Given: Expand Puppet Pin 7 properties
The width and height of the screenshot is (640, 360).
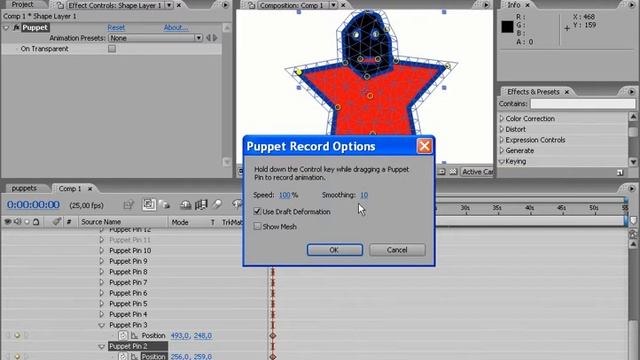Looking at the screenshot, I should click(102, 282).
